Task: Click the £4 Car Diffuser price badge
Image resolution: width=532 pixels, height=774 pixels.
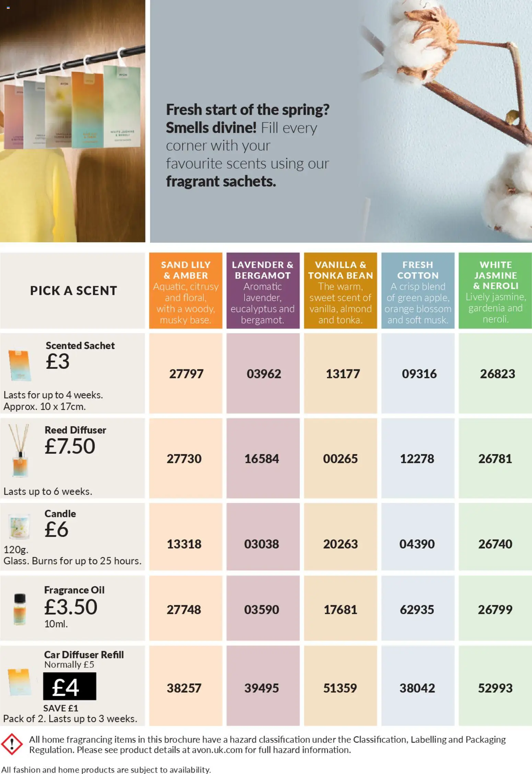Action: [69, 686]
